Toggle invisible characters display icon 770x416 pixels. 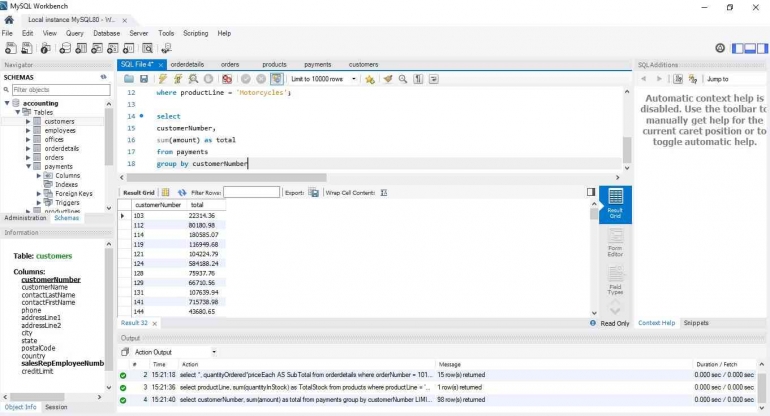418,79
